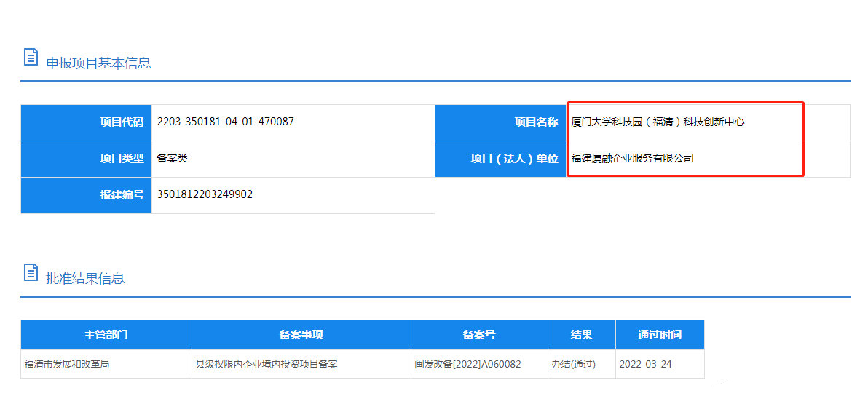Select company name 福建厦融企业服务有限公司

[632, 158]
